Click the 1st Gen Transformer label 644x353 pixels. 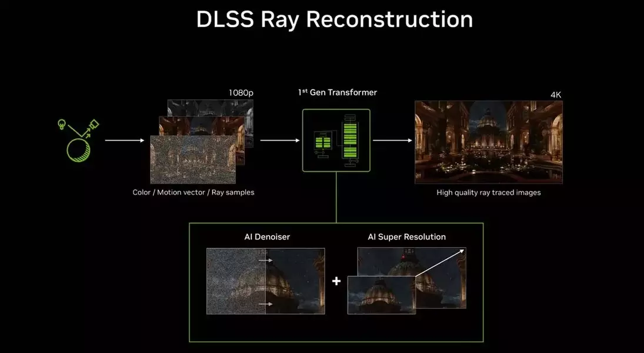[x=337, y=92]
